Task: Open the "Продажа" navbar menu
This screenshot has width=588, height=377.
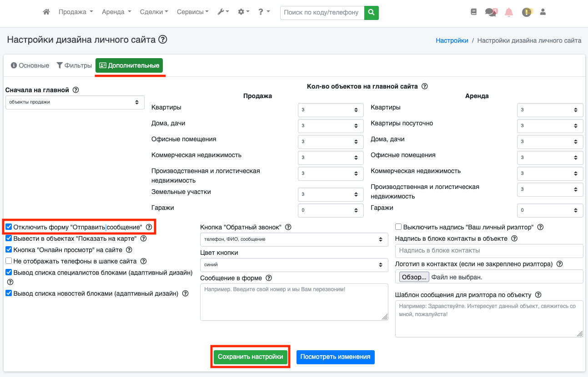Action: [x=75, y=12]
